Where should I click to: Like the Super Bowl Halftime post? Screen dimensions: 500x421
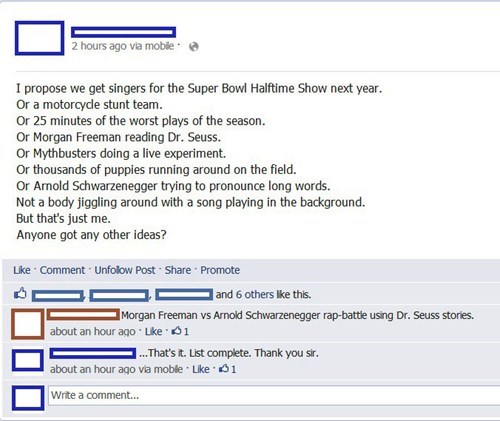pyautogui.click(x=22, y=270)
